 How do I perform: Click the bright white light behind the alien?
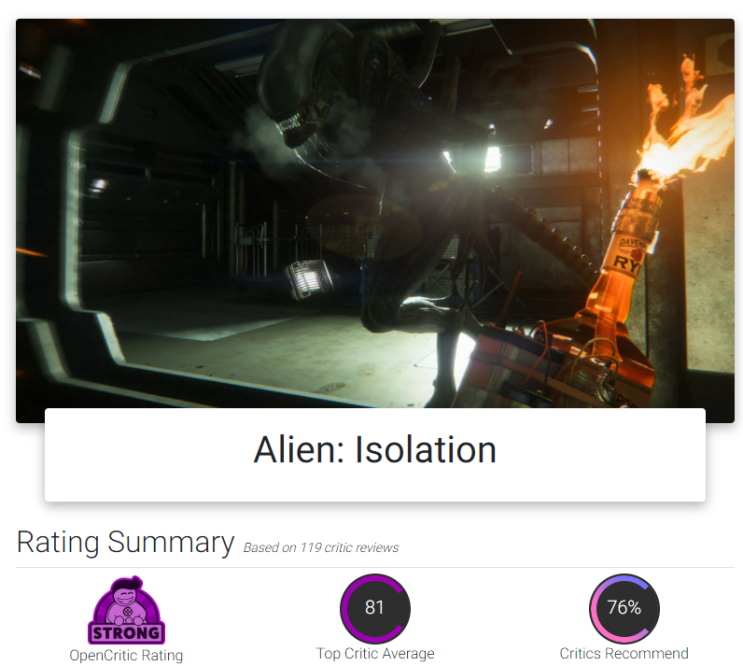[492, 158]
